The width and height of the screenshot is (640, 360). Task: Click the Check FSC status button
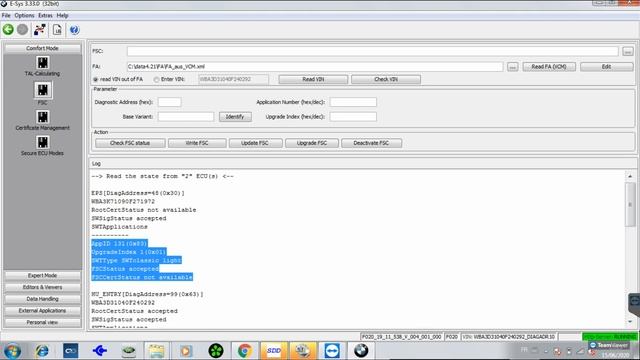[130, 143]
